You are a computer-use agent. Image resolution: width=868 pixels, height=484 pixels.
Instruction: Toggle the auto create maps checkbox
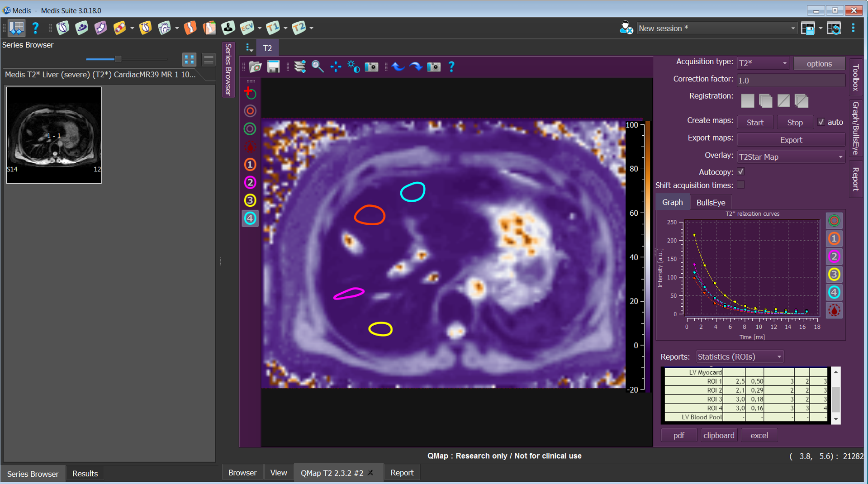tap(821, 122)
